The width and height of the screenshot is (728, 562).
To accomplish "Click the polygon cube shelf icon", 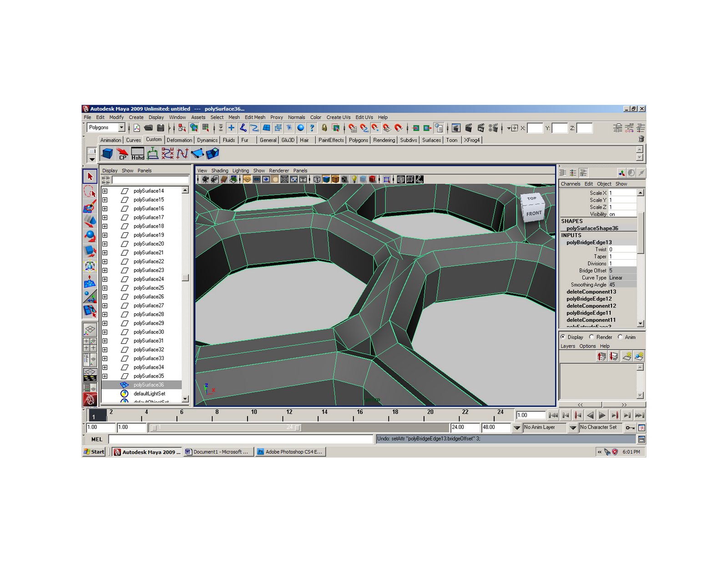I will click(107, 154).
